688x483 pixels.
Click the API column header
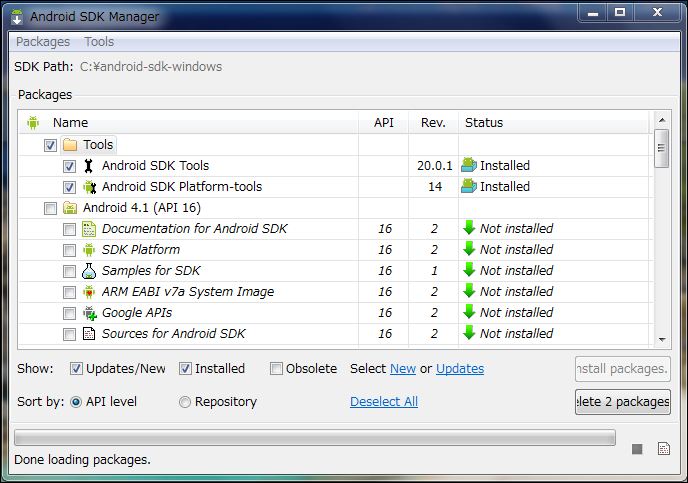coord(383,122)
